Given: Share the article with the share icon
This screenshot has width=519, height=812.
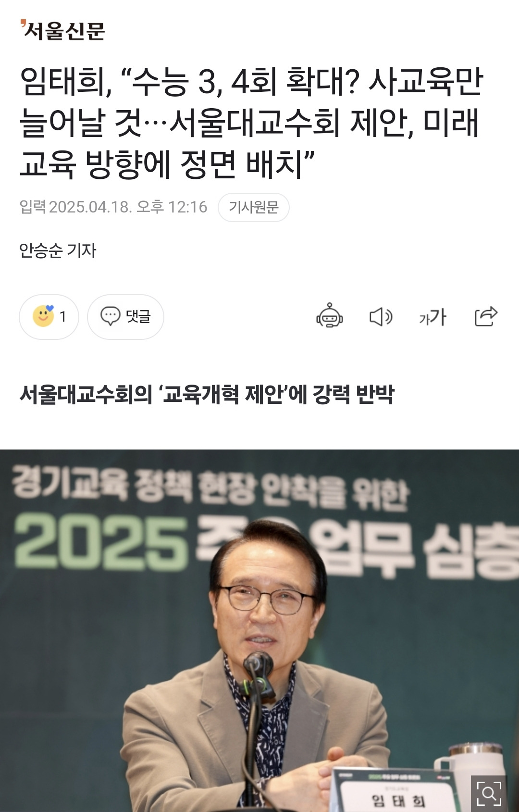Looking at the screenshot, I should 486,316.
